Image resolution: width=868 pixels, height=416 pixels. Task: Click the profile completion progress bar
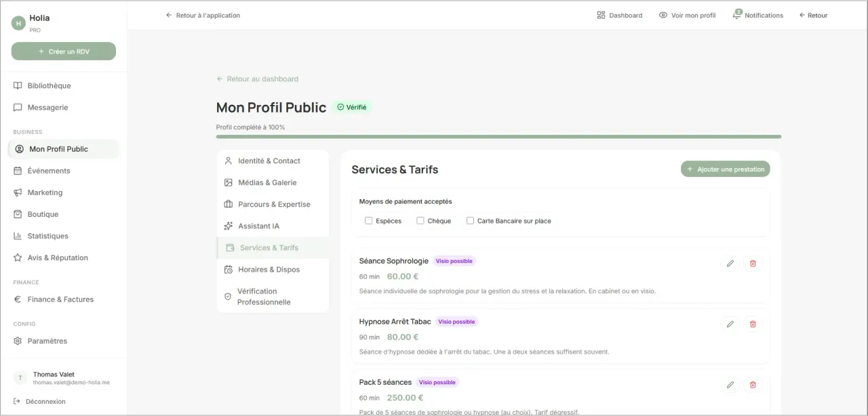[498, 137]
